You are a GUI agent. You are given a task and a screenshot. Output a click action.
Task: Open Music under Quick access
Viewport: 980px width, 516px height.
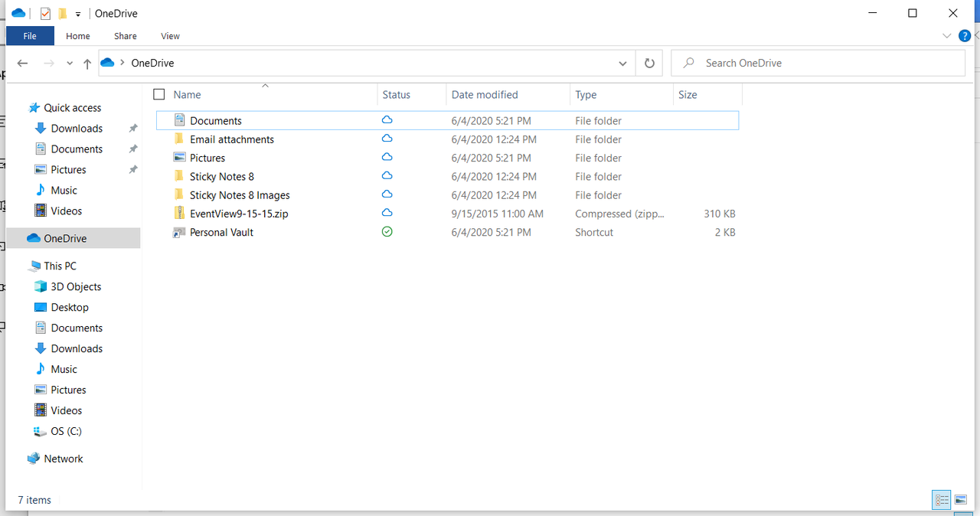point(64,191)
